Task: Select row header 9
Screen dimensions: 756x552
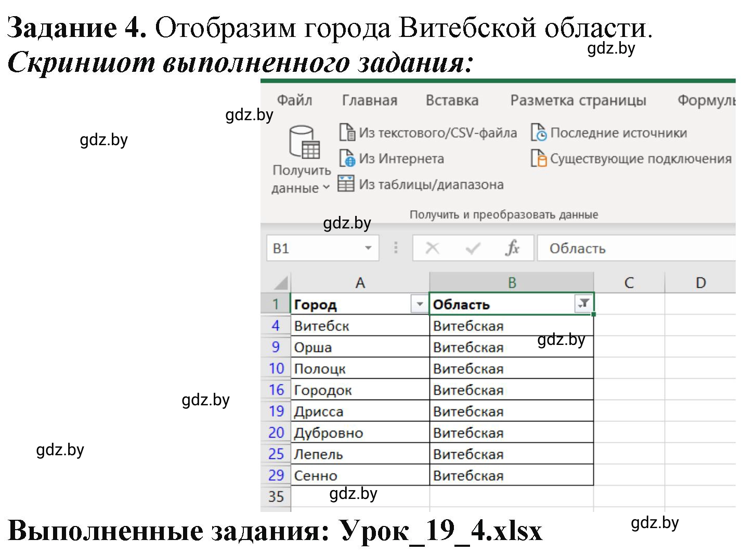Action: pyautogui.click(x=276, y=347)
